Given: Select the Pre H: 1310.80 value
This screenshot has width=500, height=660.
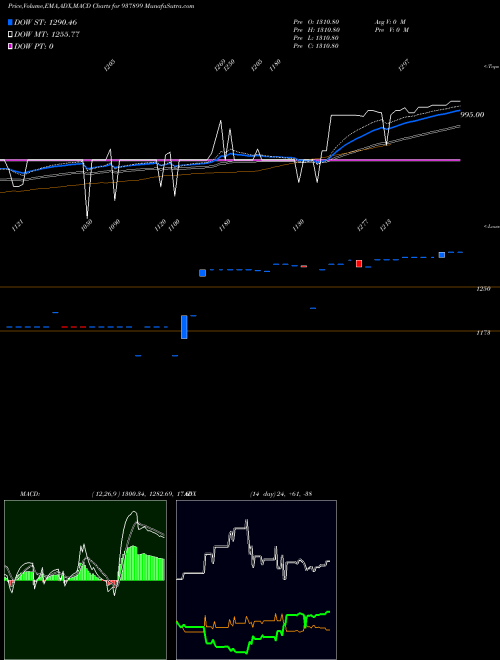Looking at the screenshot, I should (316, 30).
